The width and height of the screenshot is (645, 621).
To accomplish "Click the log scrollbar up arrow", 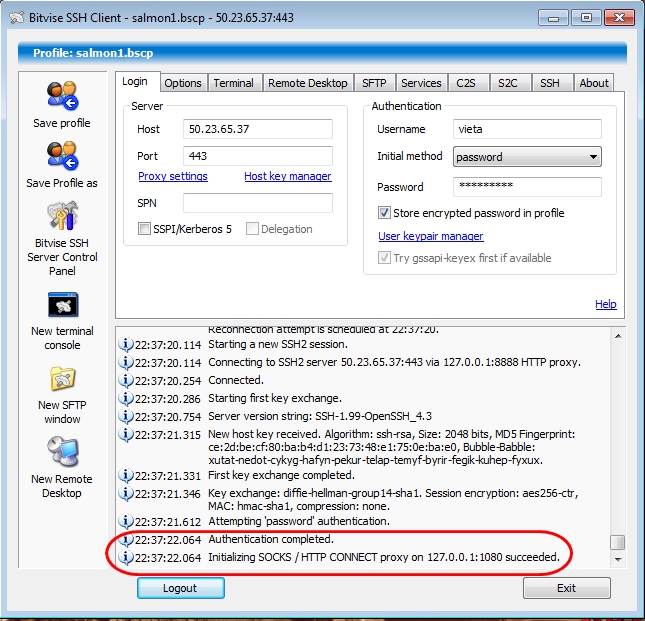I will 618,336.
